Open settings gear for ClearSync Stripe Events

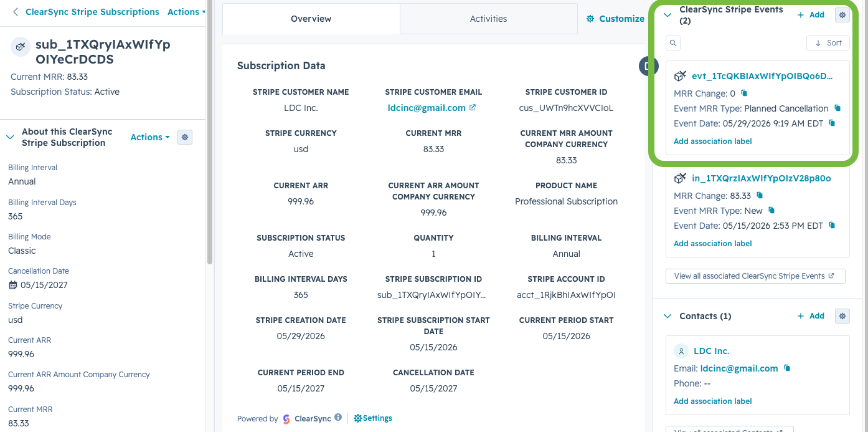(842, 15)
